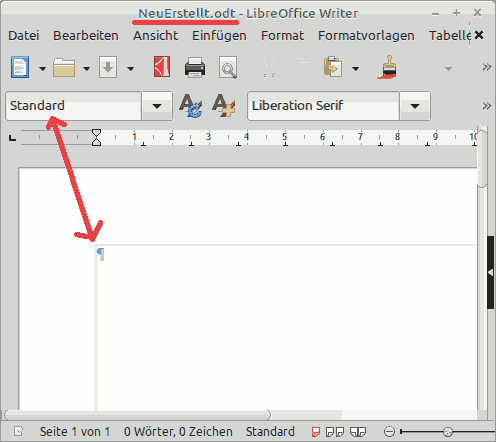Expand the Standard paragraph style dropdown

coord(157,106)
